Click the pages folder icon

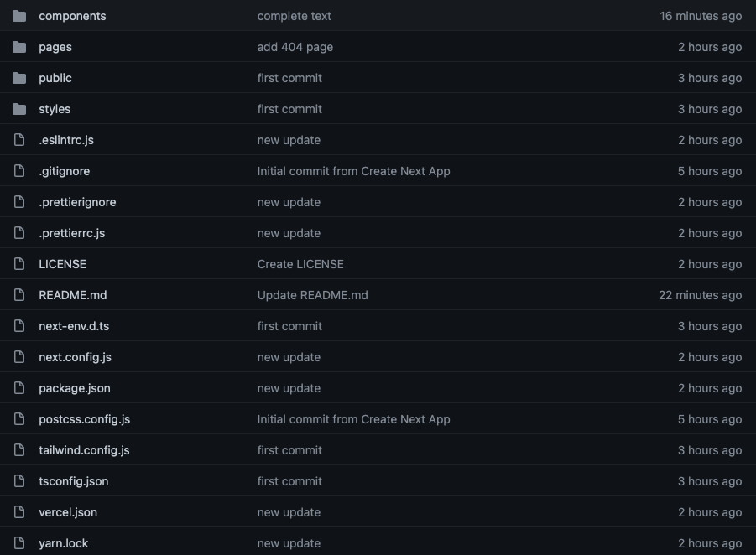point(19,46)
